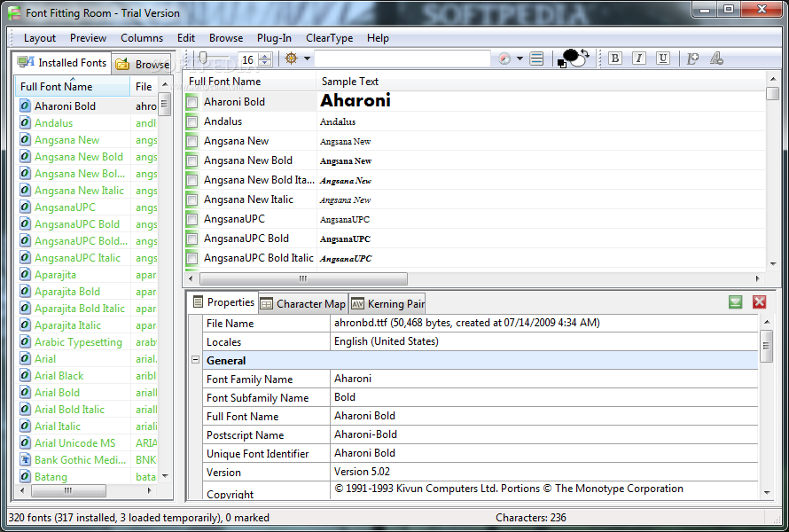Check the Angsana New Bold Ita... row
Viewport: 789px width, 532px height.
pyautogui.click(x=191, y=180)
